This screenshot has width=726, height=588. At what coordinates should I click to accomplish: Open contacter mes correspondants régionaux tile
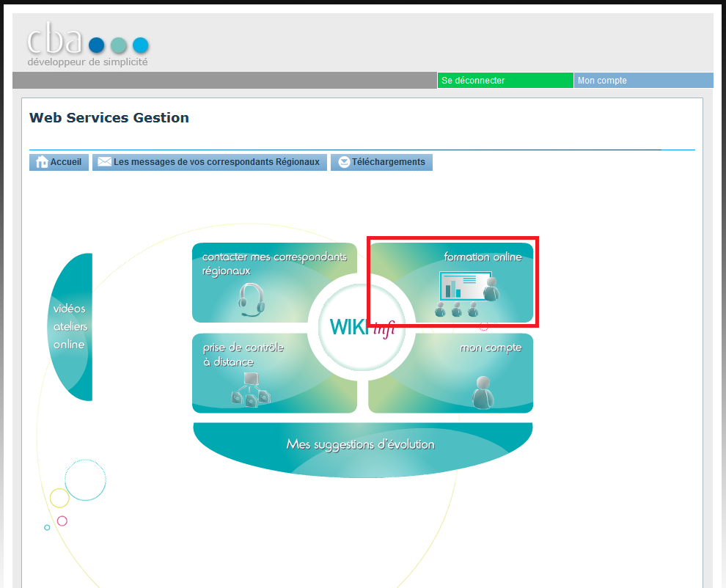point(274,282)
